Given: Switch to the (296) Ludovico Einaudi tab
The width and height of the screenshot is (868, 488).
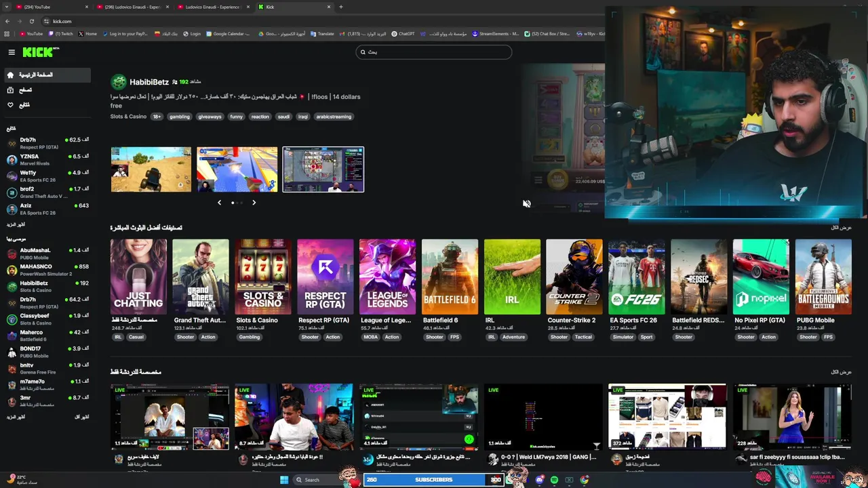Looking at the screenshot, I should 132,7.
